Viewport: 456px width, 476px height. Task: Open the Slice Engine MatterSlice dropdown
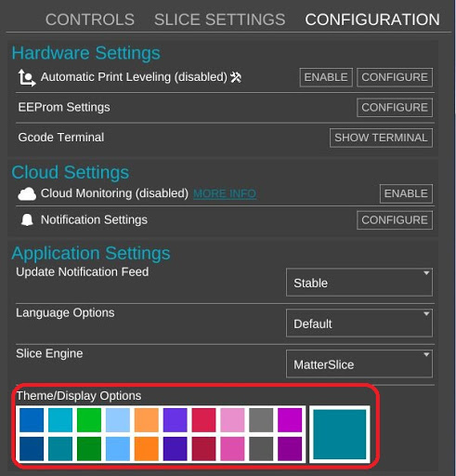click(359, 364)
